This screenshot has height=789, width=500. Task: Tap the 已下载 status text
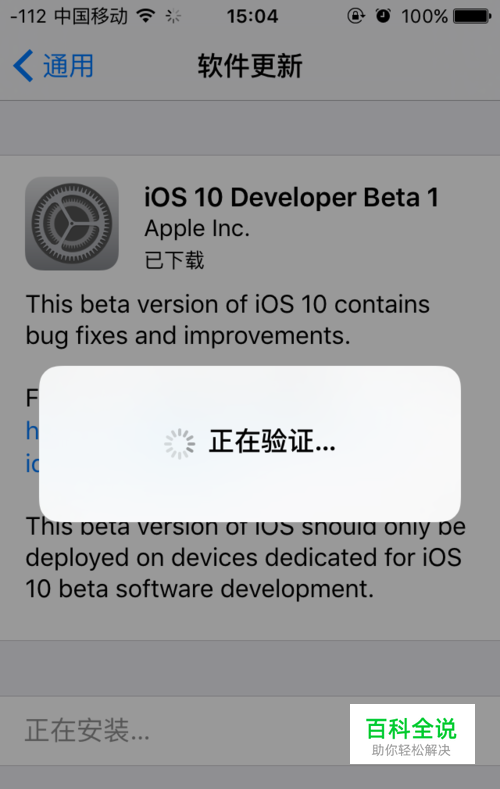[x=175, y=260]
